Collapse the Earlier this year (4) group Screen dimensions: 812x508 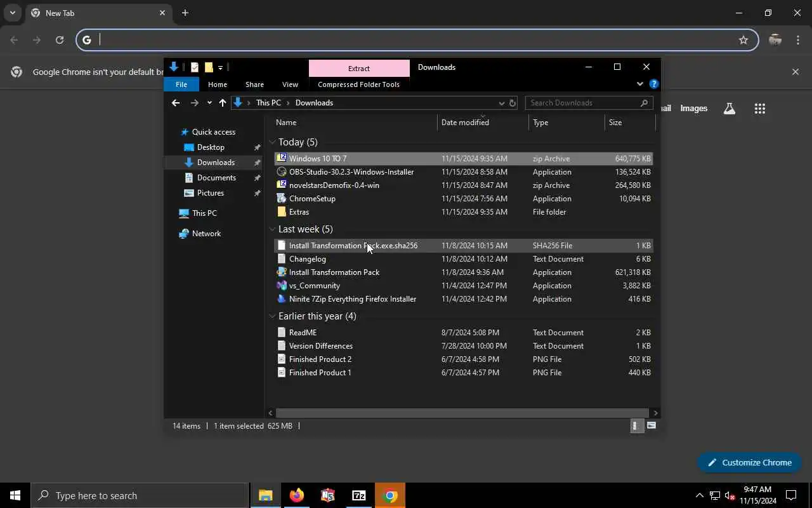(x=272, y=316)
